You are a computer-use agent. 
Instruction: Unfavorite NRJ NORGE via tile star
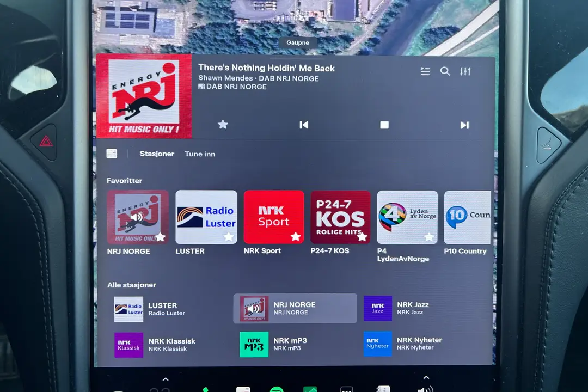pos(160,237)
